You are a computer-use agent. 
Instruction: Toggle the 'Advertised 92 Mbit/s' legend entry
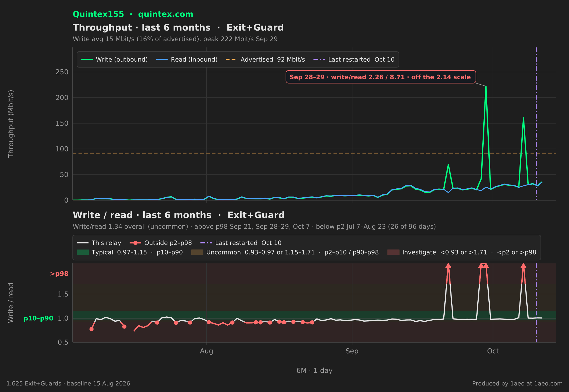coord(265,60)
